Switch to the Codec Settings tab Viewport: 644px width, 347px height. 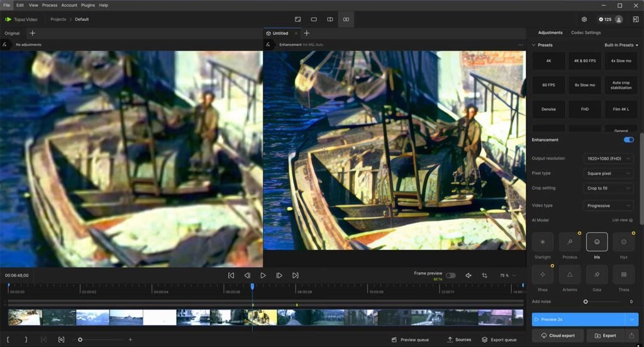click(x=586, y=33)
